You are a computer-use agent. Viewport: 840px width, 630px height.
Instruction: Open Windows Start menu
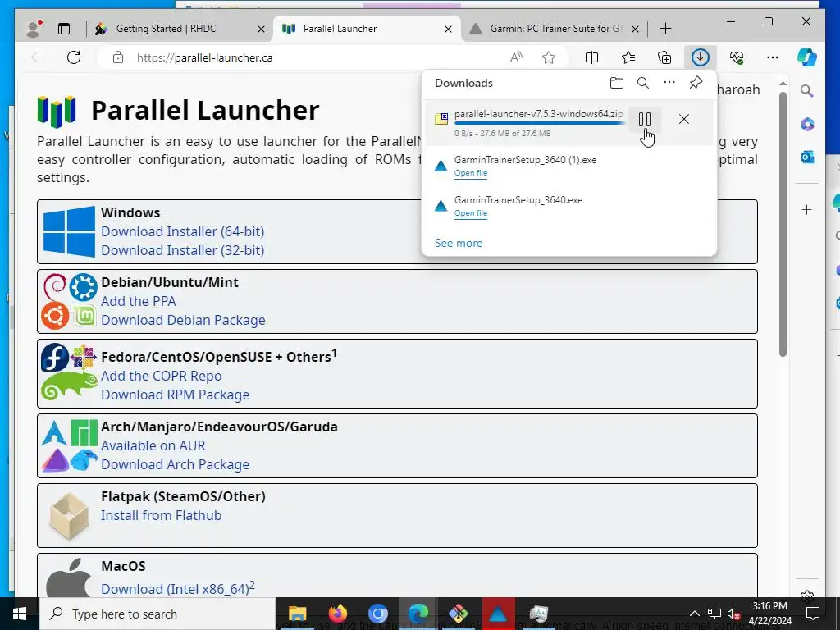click(x=20, y=614)
